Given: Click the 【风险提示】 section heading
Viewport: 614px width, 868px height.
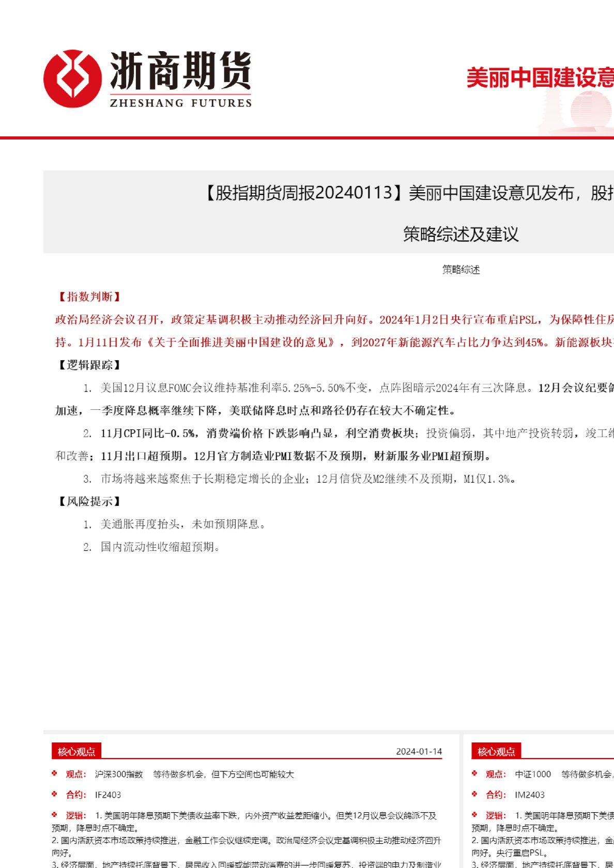Looking at the screenshot, I should (x=89, y=501).
